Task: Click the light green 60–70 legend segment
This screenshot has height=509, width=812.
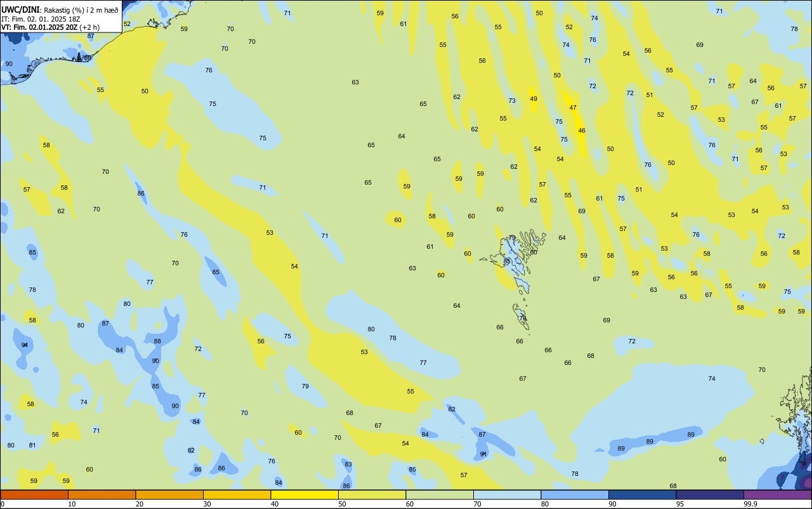Action: (x=440, y=494)
